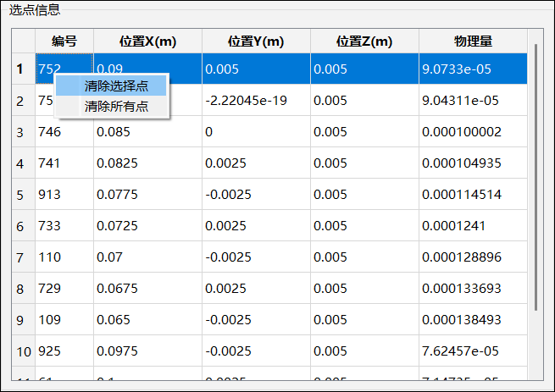Select cell with ID 746
Image resolution: width=555 pixels, height=392 pixels.
click(x=64, y=132)
